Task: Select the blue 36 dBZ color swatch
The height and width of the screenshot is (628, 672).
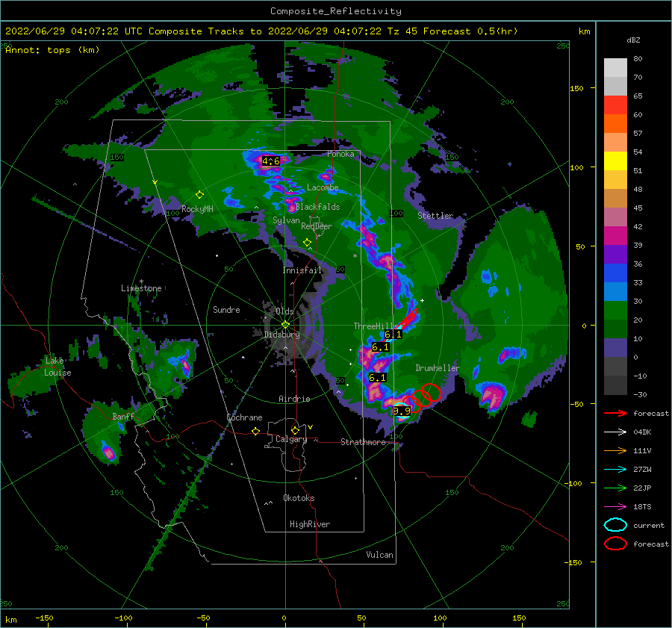Action: coord(615,273)
